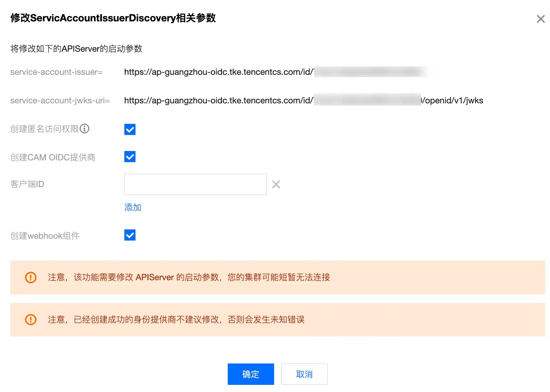Uncheck the 创建匿名访问权限 checkbox
This screenshot has height=392, width=550.
pos(130,130)
